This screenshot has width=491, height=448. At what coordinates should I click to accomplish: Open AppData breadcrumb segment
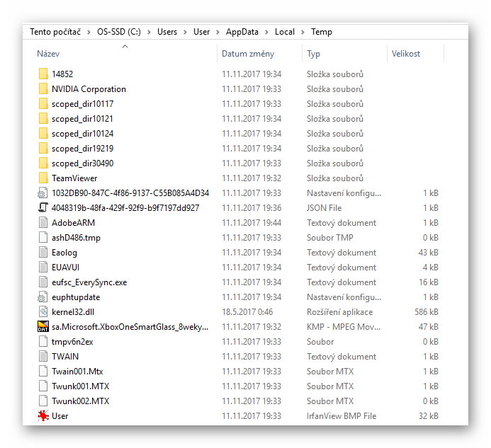pyautogui.click(x=242, y=32)
